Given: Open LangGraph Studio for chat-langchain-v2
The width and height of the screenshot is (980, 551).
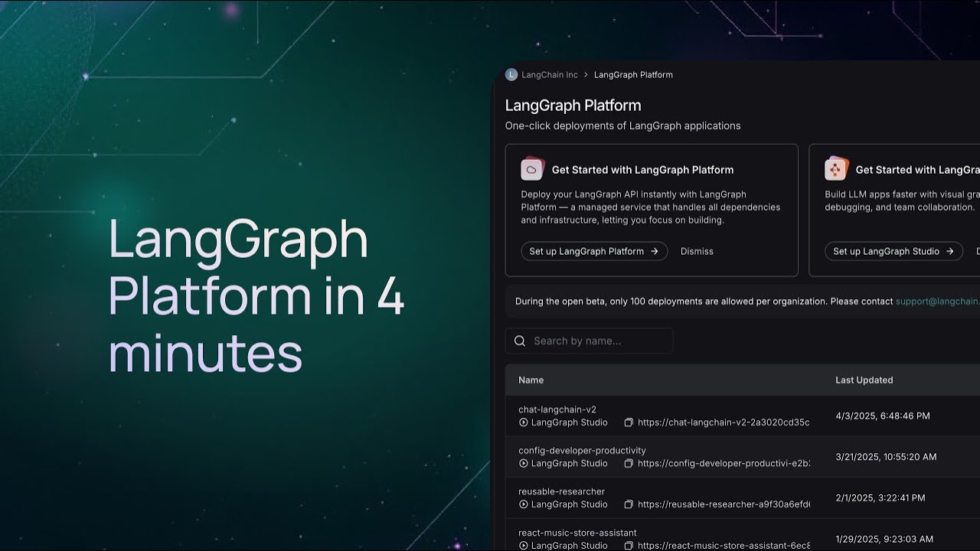Looking at the screenshot, I should pyautogui.click(x=569, y=422).
